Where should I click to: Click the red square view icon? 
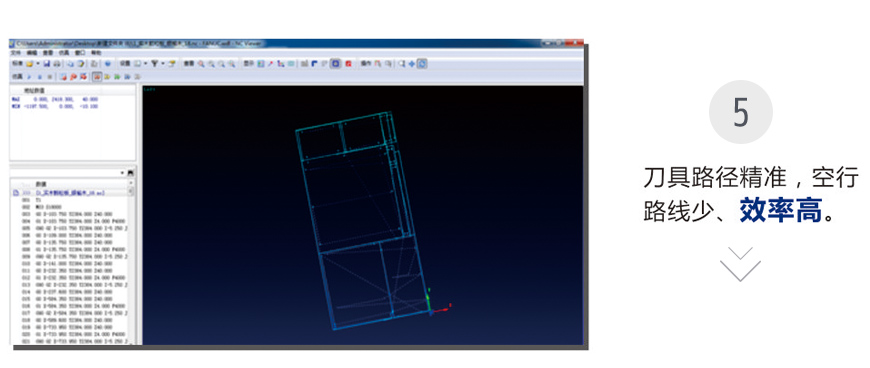[348, 64]
